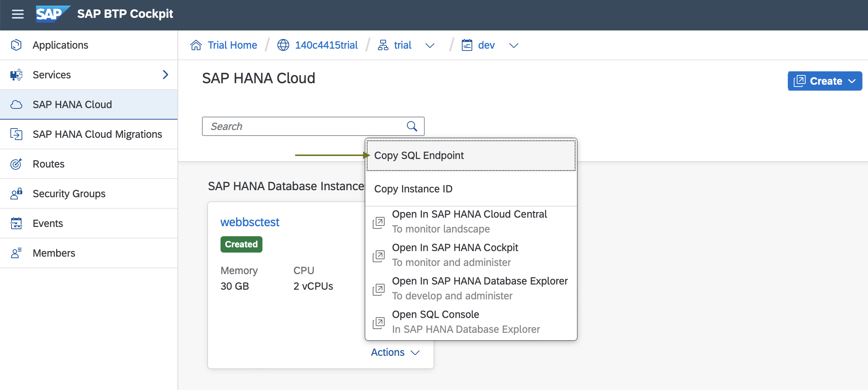Expand the trial subaccount dropdown

430,45
